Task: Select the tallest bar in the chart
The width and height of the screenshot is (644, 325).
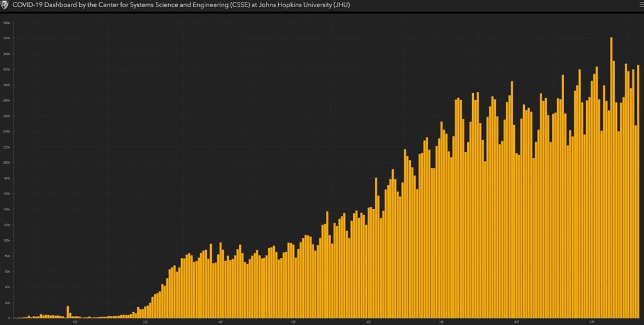Action: [x=612, y=178]
